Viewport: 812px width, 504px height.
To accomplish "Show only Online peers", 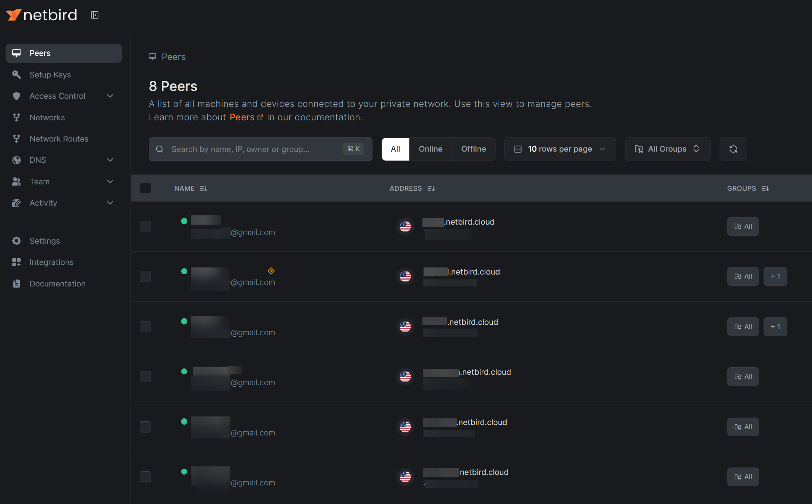I will pos(431,149).
